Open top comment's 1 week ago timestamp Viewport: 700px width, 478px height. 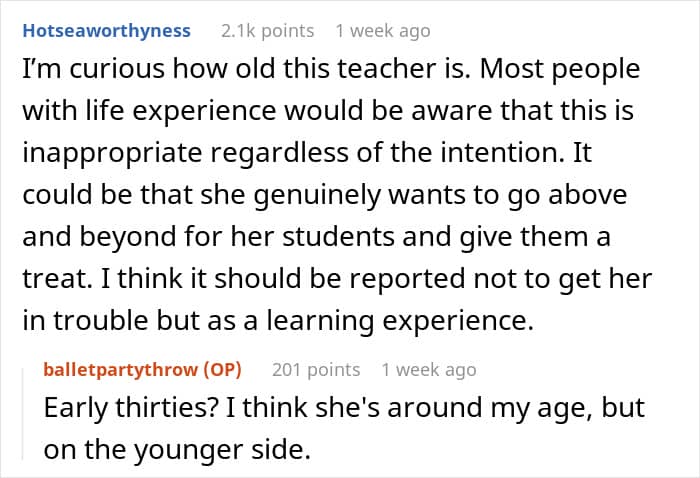tap(383, 31)
